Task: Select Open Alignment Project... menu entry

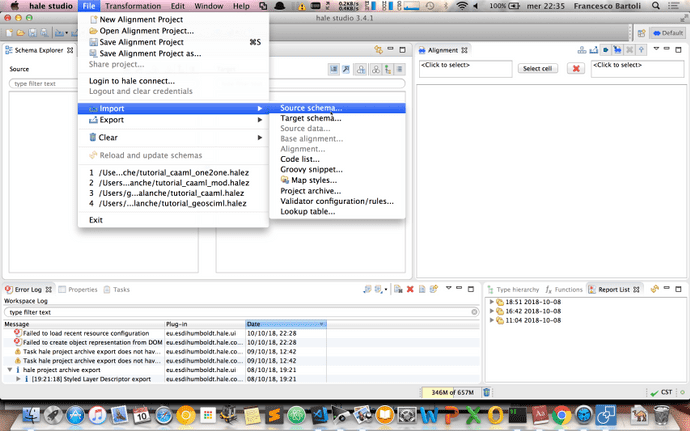Action: (x=146, y=31)
